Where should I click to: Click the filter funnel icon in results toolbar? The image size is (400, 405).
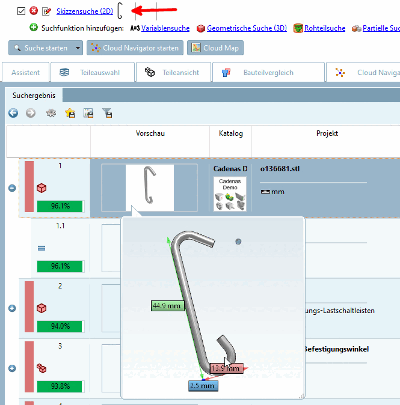107,113
